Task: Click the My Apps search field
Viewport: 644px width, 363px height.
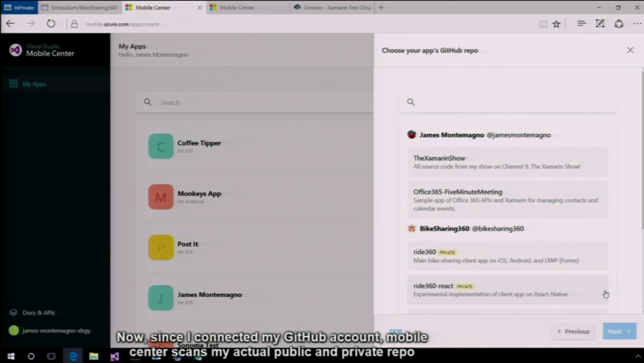Action: point(255,103)
